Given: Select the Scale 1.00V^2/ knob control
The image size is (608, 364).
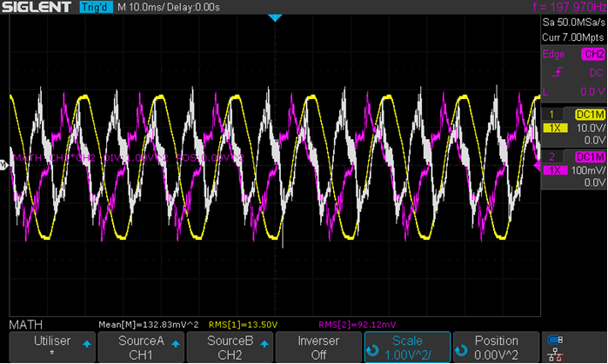Looking at the screenshot, I should pyautogui.click(x=407, y=347).
